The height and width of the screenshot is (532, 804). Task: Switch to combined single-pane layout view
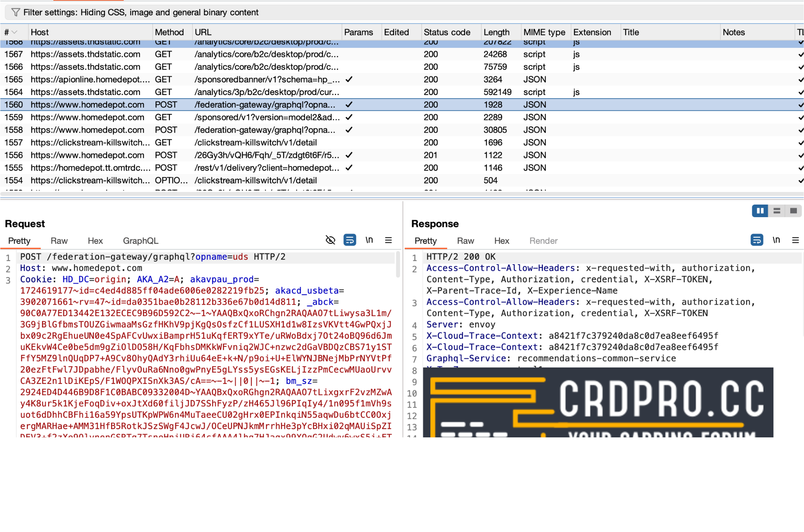coord(793,211)
